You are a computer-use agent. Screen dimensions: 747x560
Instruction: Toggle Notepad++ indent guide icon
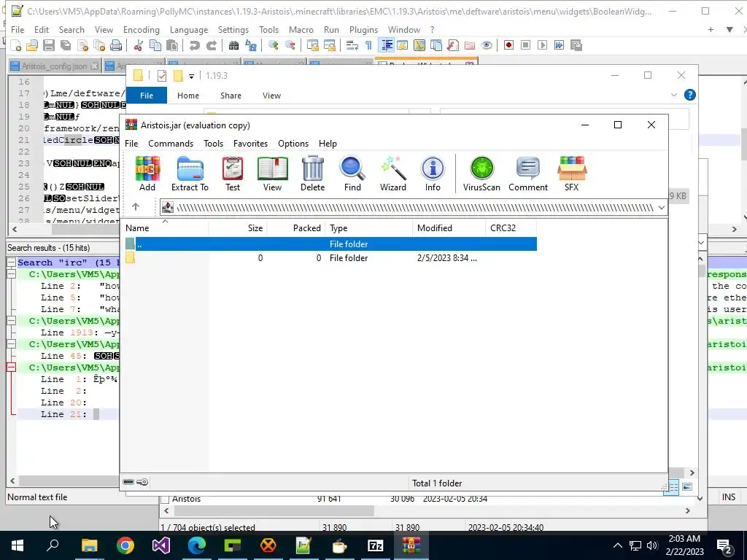[x=387, y=45]
